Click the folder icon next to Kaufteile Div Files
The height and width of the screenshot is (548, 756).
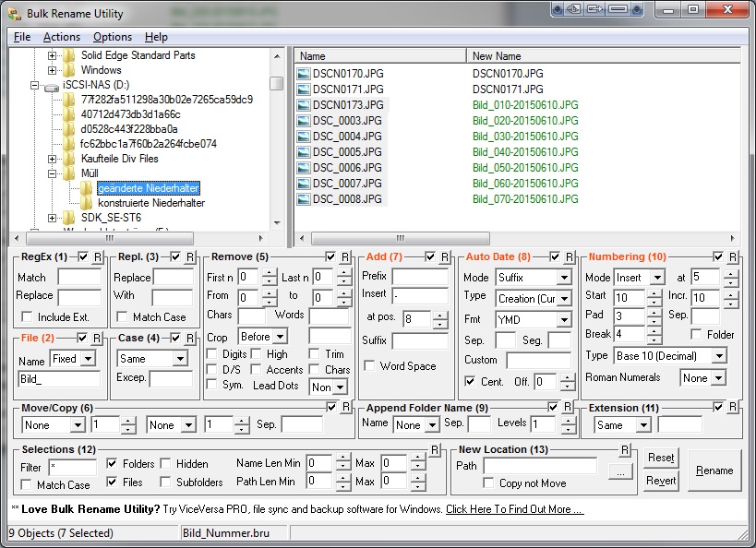[x=69, y=159]
